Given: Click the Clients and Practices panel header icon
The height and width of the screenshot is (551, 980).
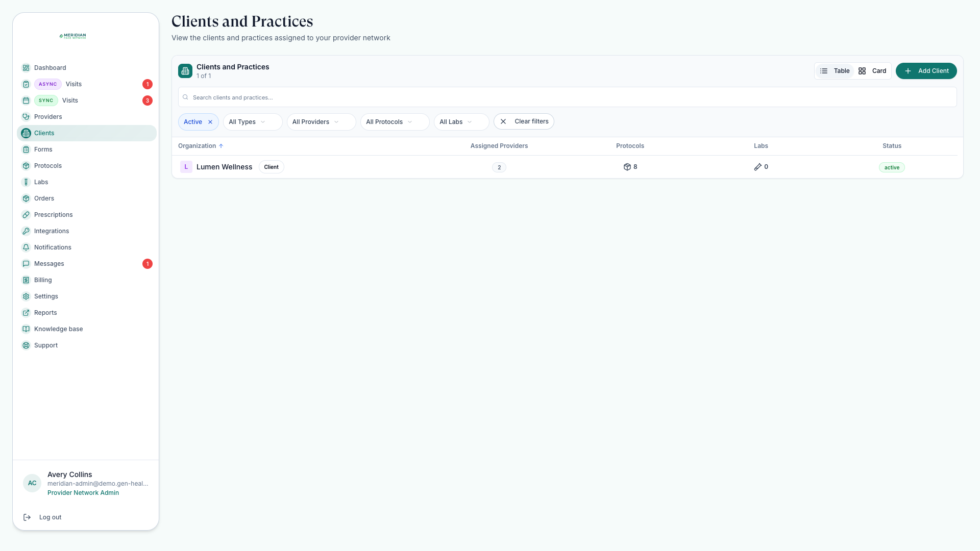Looking at the screenshot, I should (x=185, y=71).
